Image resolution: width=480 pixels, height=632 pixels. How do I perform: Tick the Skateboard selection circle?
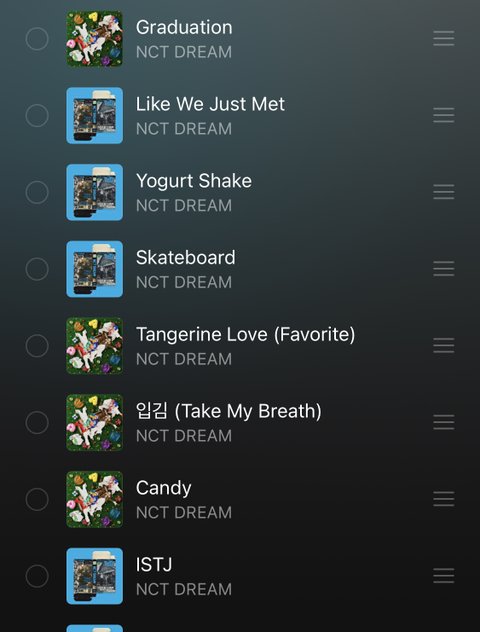tap(37, 269)
